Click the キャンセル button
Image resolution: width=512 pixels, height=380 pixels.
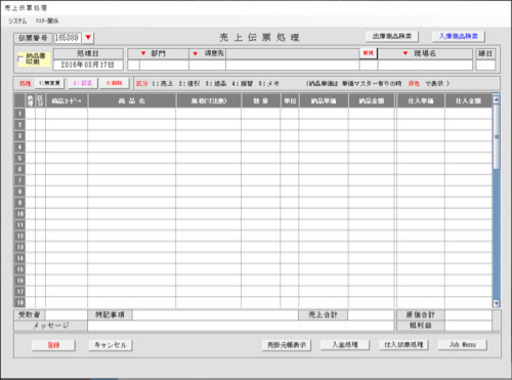point(110,345)
